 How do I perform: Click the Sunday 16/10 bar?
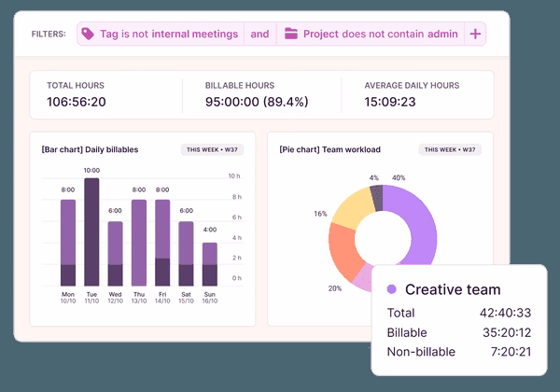(210, 264)
